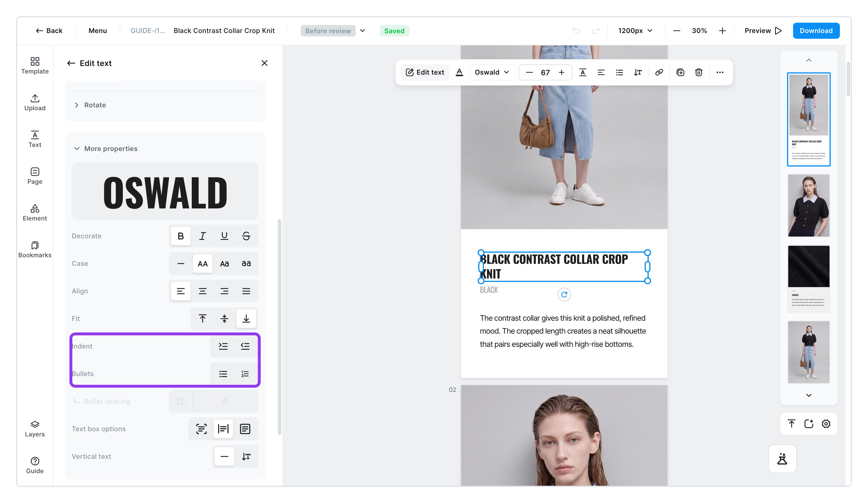Open the Oswald font dropdown
The height and width of the screenshot is (503, 868).
click(x=492, y=72)
